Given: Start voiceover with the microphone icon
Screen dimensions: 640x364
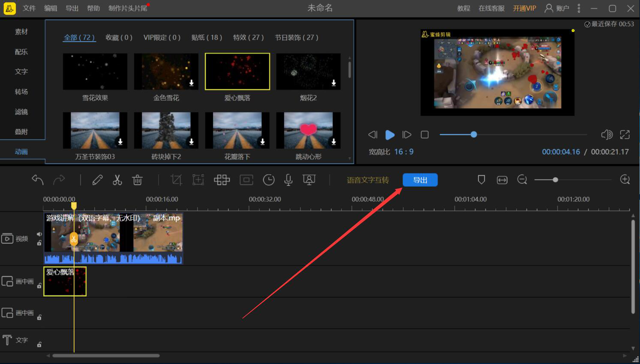Looking at the screenshot, I should (288, 180).
